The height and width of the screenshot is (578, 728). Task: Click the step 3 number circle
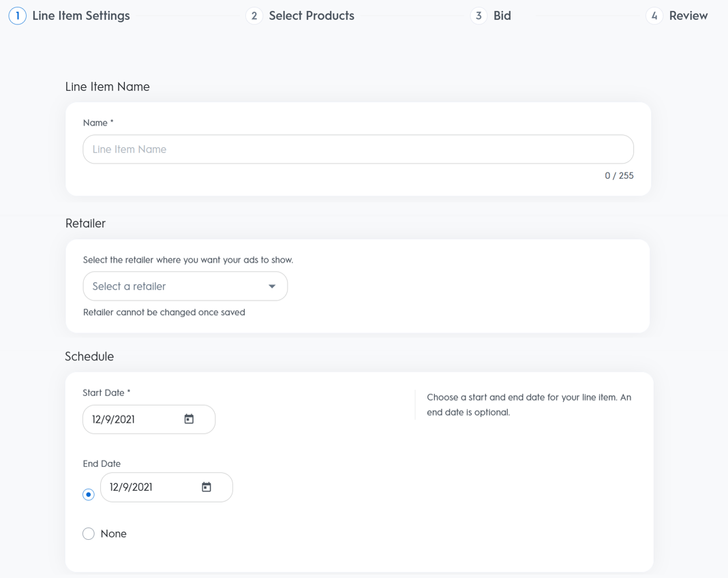(479, 16)
